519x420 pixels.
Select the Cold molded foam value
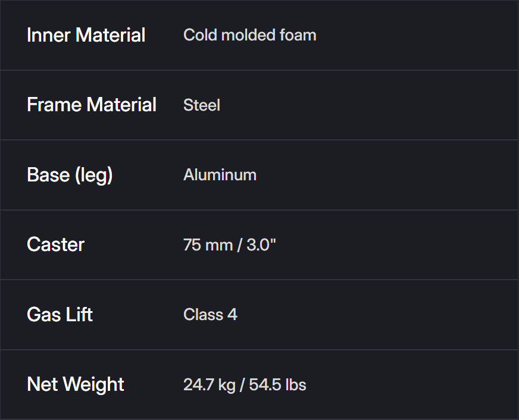[x=249, y=35]
